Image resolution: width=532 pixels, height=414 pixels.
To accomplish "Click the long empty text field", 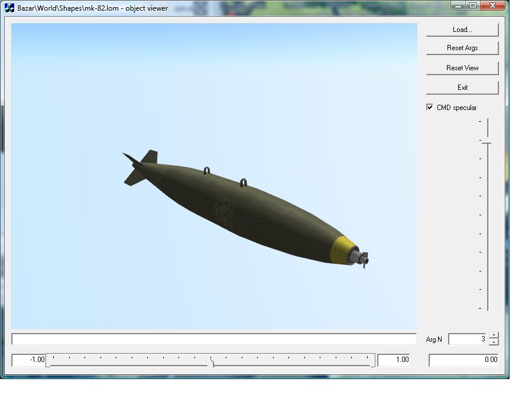I will 214,339.
